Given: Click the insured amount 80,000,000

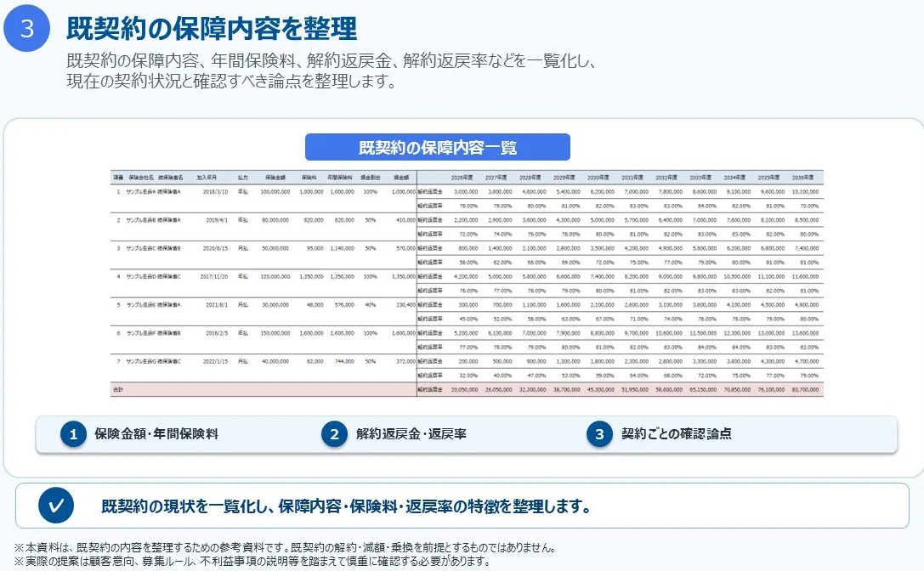Looking at the screenshot, I should [275, 220].
